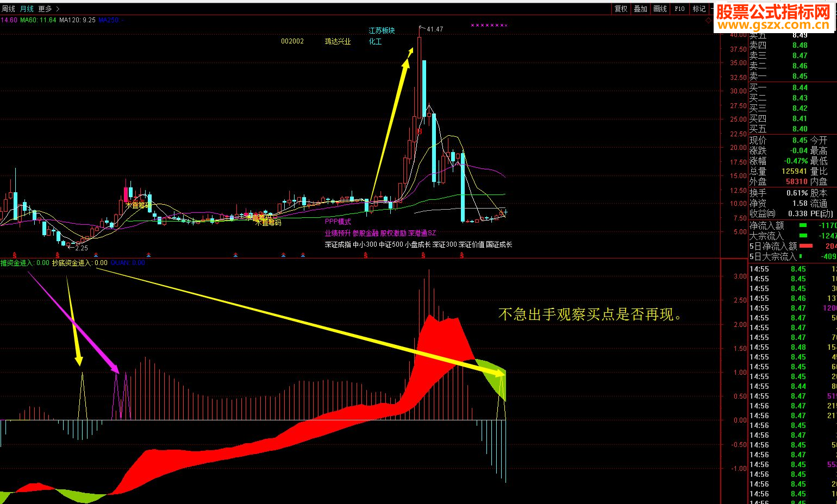Open the F10 company info
837x504 pixels.
tap(679, 9)
